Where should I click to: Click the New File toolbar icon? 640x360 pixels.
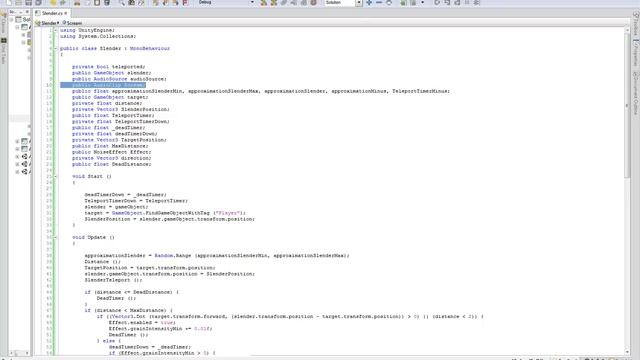(9, 2)
